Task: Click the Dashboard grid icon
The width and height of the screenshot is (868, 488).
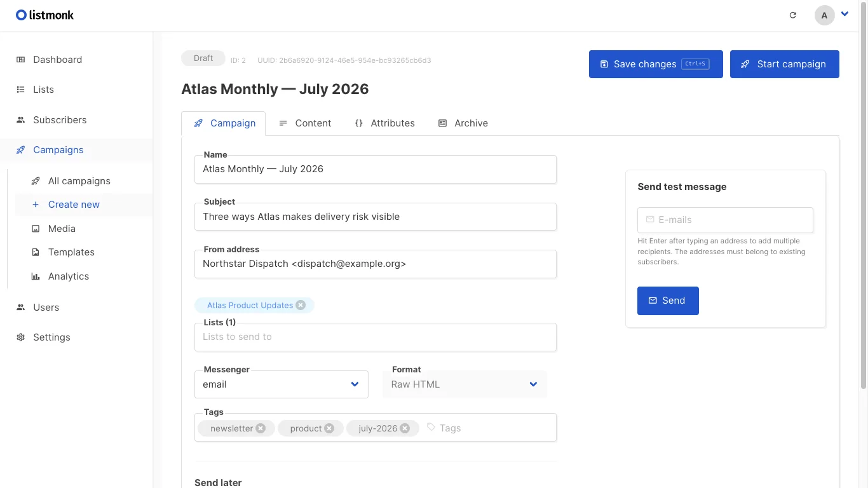Action: tap(21, 60)
